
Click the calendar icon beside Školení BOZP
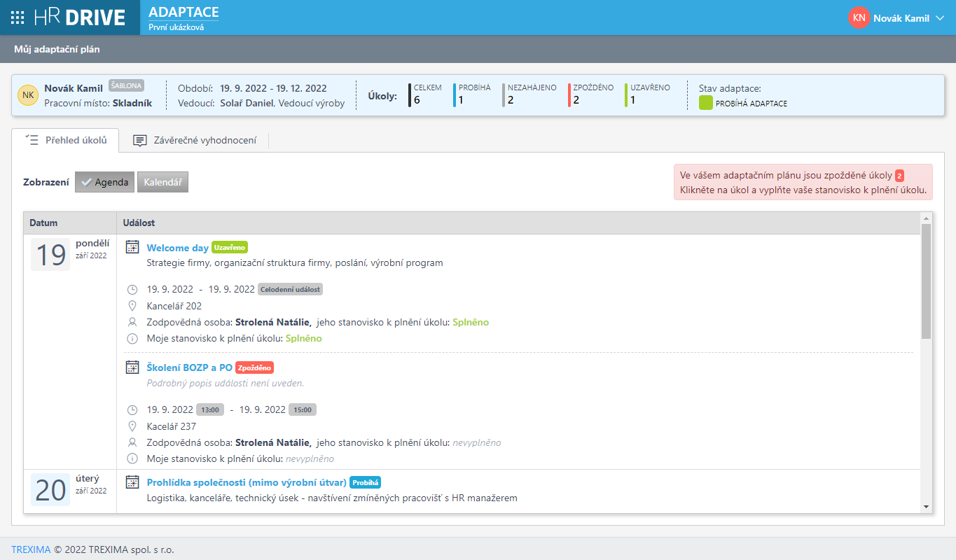coord(132,367)
